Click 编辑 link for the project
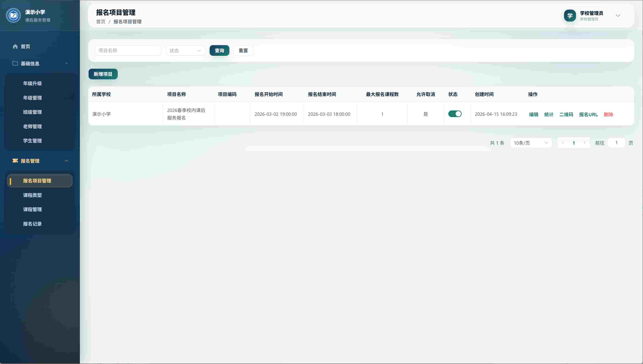The width and height of the screenshot is (643, 364). pos(534,114)
